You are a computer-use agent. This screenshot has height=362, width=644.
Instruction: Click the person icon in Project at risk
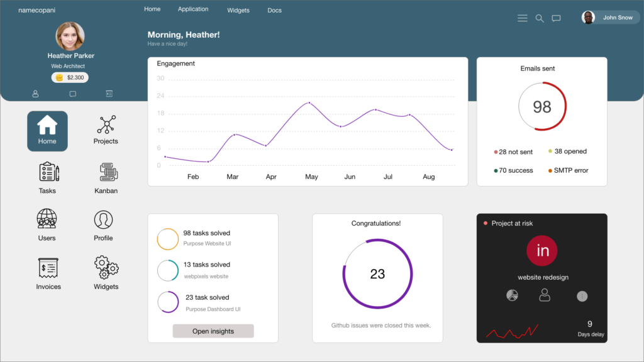click(x=545, y=295)
